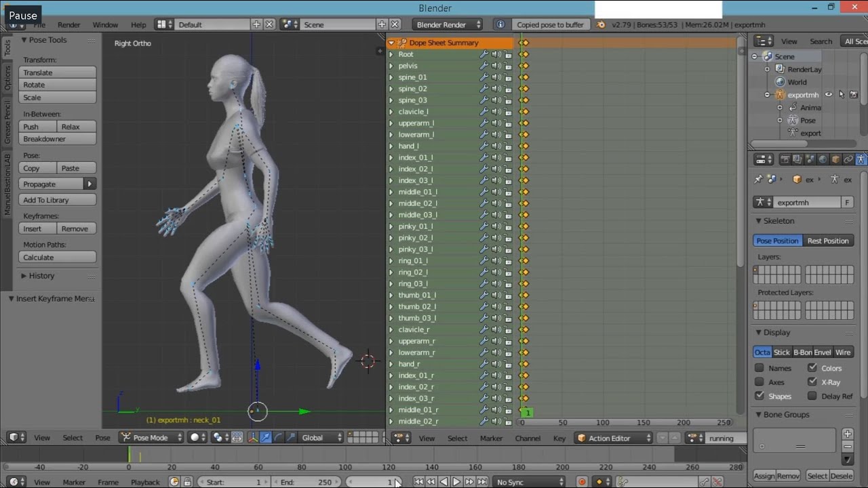Click the Translate button

click(58, 73)
